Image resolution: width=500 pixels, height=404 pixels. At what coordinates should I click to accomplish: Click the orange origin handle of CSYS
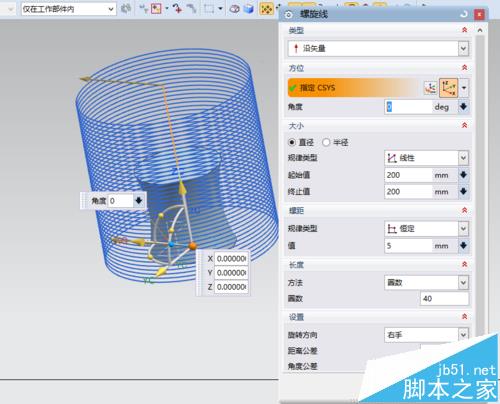click(192, 246)
